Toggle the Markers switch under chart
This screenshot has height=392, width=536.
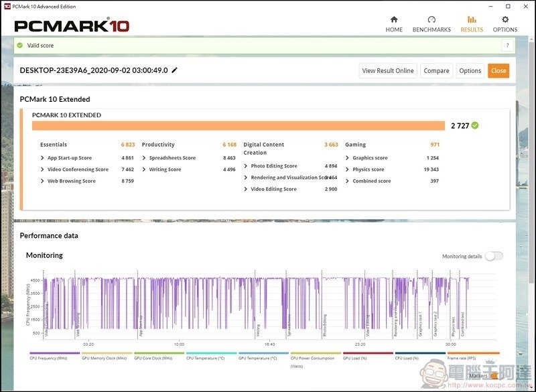[494, 376]
